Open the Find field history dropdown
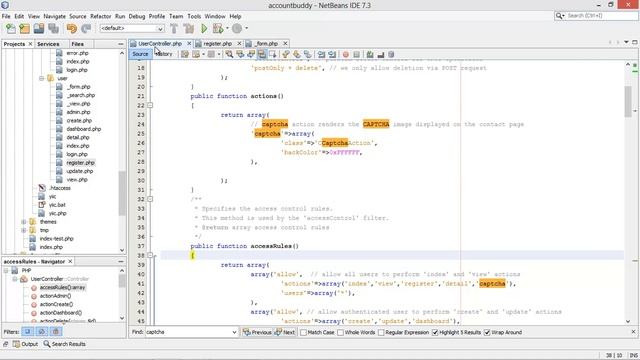Image resolution: width=640 pixels, height=360 pixels. click(234, 332)
